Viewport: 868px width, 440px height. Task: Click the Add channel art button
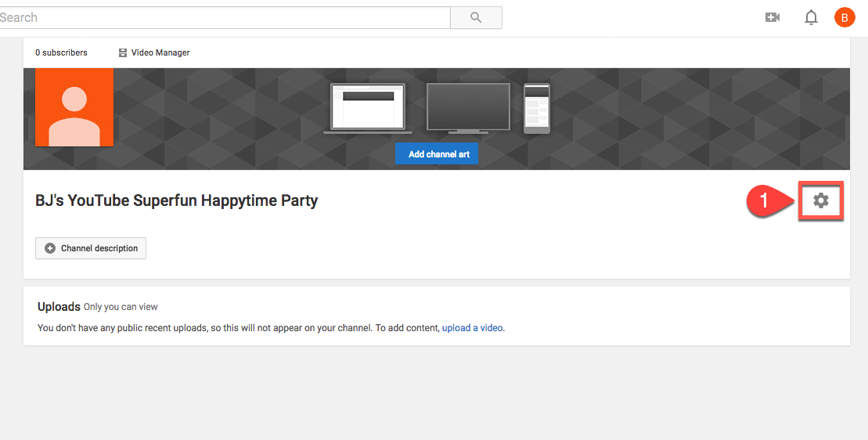coord(437,154)
